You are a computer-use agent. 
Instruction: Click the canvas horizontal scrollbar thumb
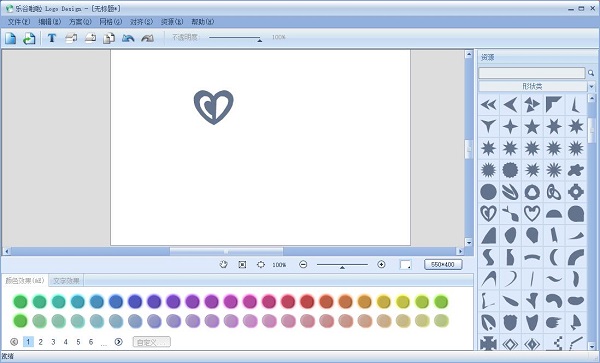coord(226,251)
